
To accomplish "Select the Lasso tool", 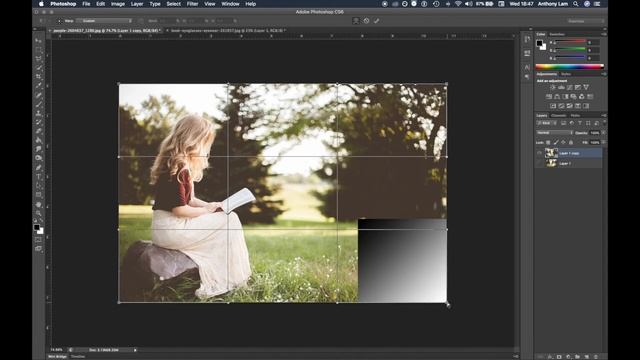I will 38,59.
